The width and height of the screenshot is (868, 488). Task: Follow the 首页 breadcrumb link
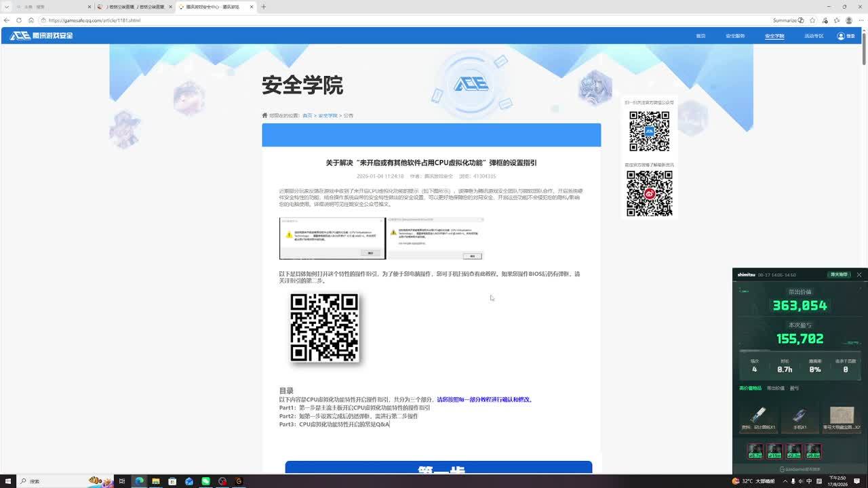pyautogui.click(x=307, y=116)
